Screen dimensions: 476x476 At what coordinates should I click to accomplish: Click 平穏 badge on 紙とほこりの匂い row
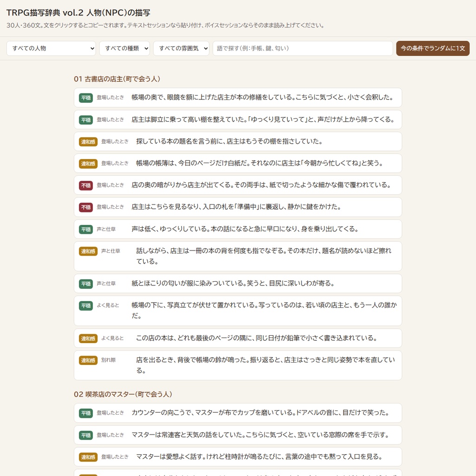point(86,284)
